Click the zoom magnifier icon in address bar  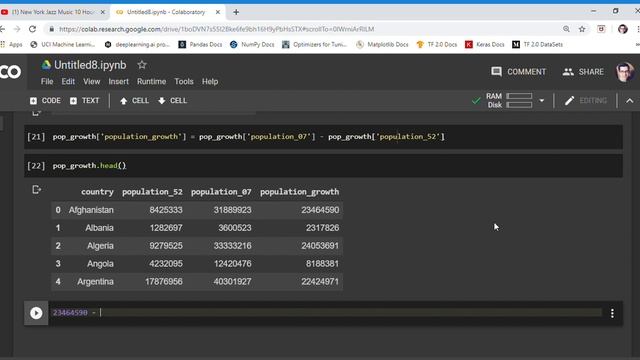pos(566,29)
